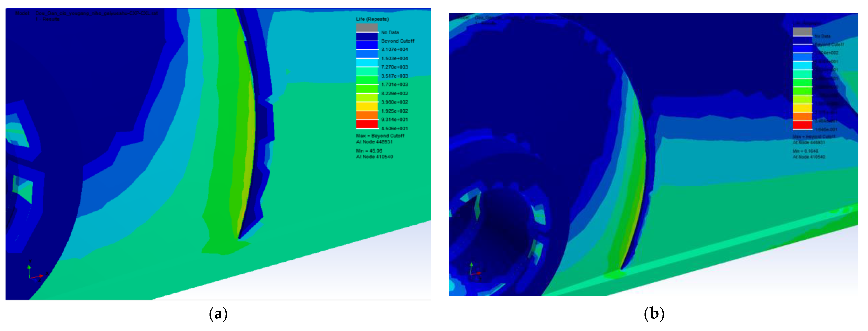Click the gray No Data swatch in legend (b)
The image size is (868, 331).
pyautogui.click(x=802, y=31)
